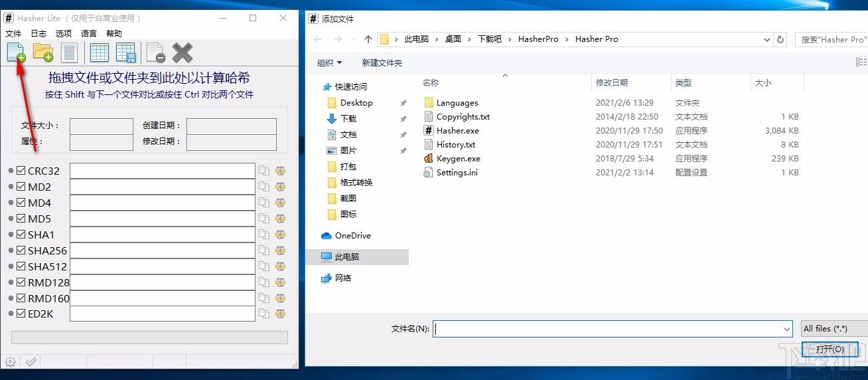
Task: Click the chevron after 此电脑 in address path
Action: click(437, 39)
